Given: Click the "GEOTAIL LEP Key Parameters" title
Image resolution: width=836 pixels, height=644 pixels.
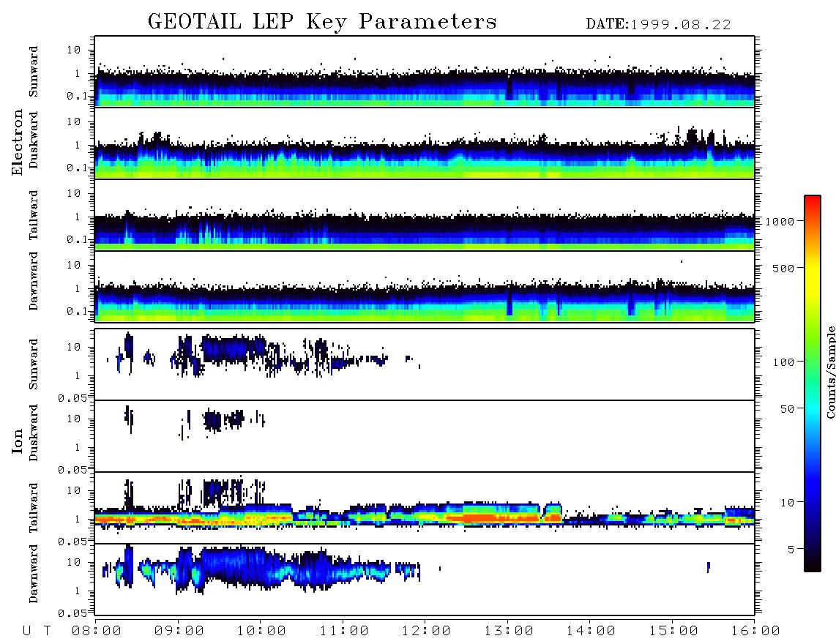Looking at the screenshot, I should [x=322, y=22].
